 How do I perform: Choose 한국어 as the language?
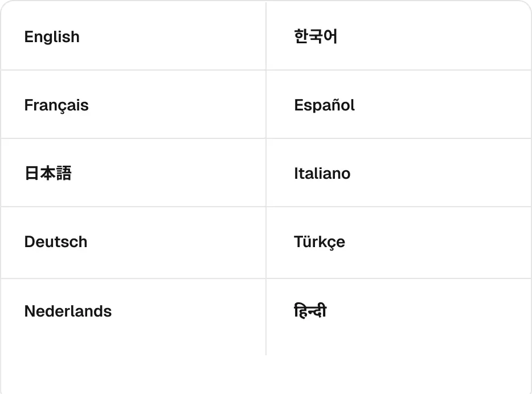point(316,37)
